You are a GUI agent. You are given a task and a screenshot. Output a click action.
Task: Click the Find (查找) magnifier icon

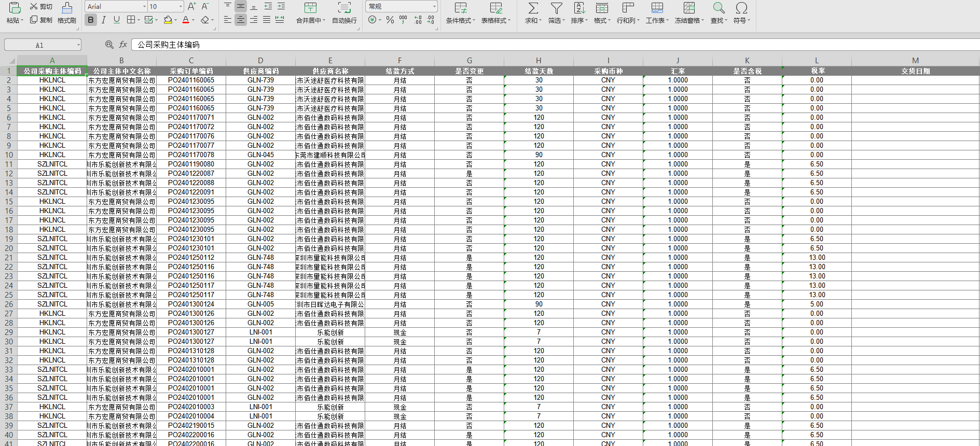[719, 8]
